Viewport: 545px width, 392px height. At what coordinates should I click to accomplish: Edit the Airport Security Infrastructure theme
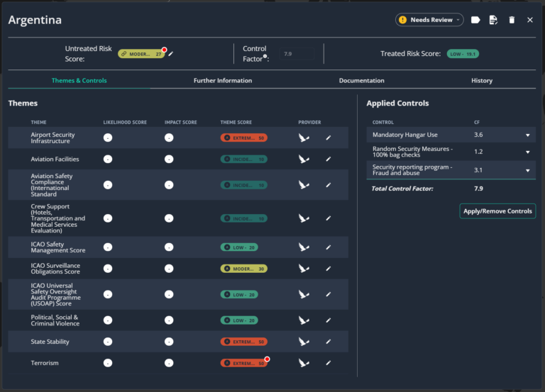328,138
